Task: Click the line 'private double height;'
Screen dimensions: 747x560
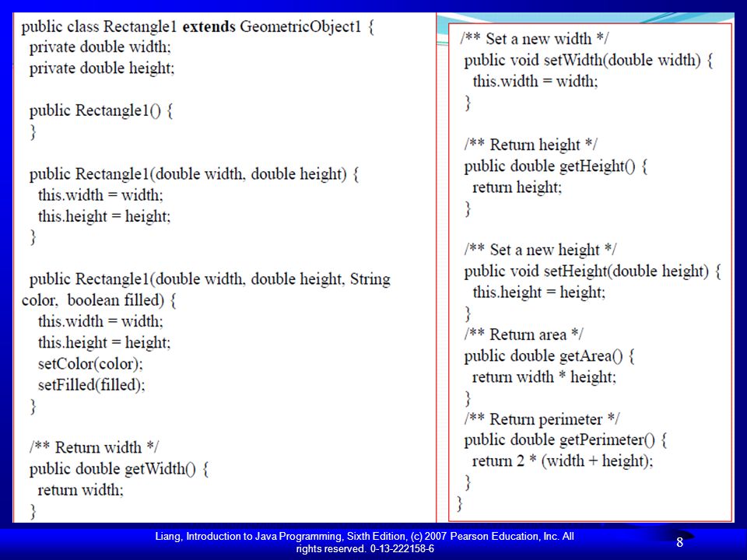Action: (x=102, y=68)
